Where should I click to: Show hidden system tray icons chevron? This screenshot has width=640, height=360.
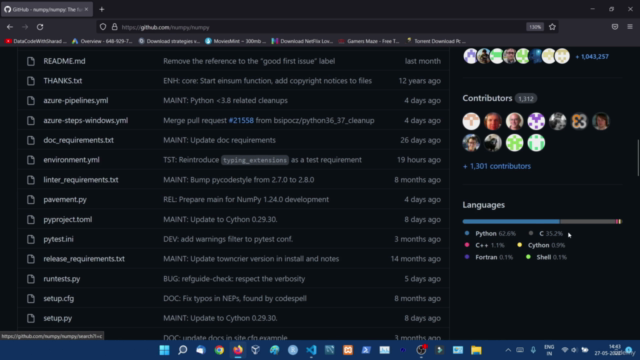(x=508, y=350)
